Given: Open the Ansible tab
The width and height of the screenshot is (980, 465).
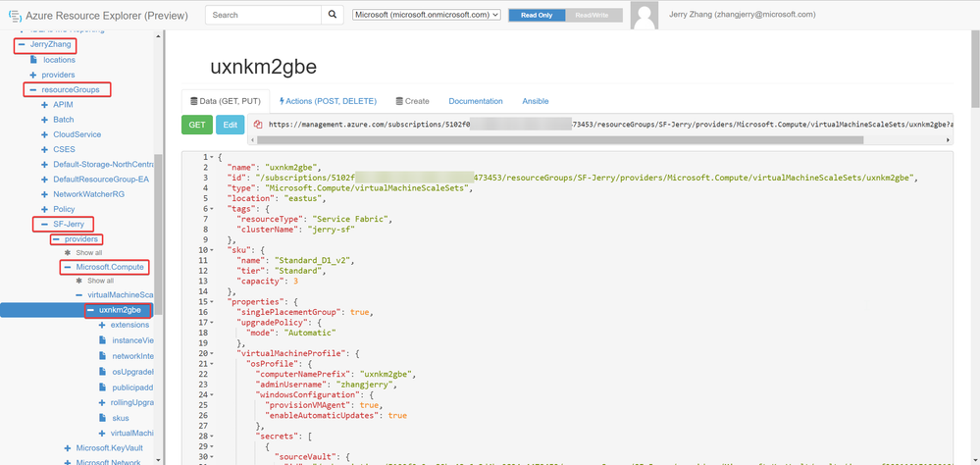Looking at the screenshot, I should (536, 101).
